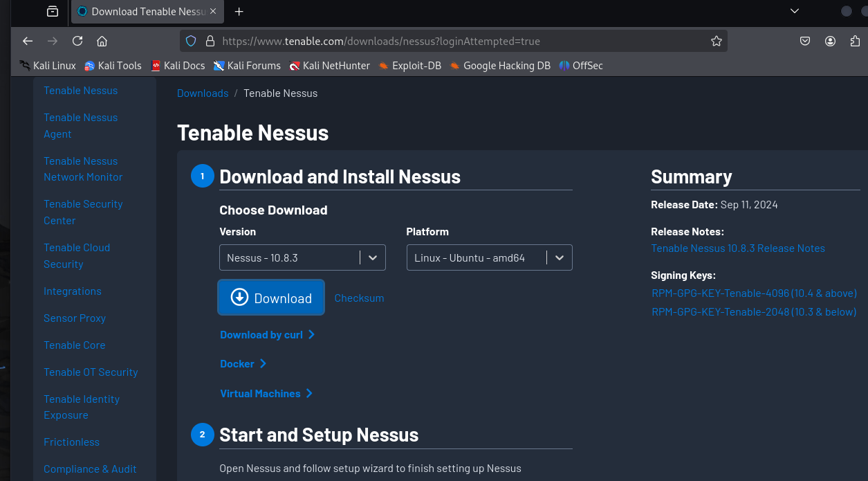Save page to Pocket

(805, 41)
